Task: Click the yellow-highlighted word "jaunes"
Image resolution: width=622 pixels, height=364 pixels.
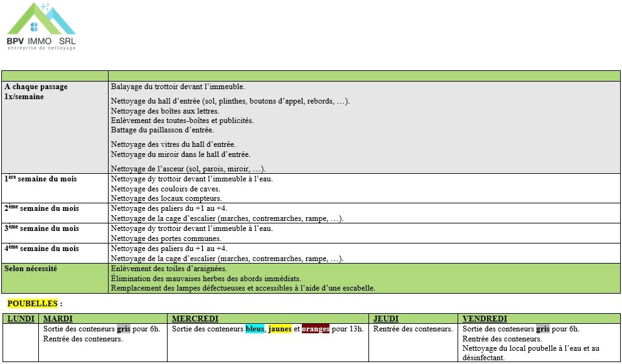Action: pyautogui.click(x=280, y=329)
